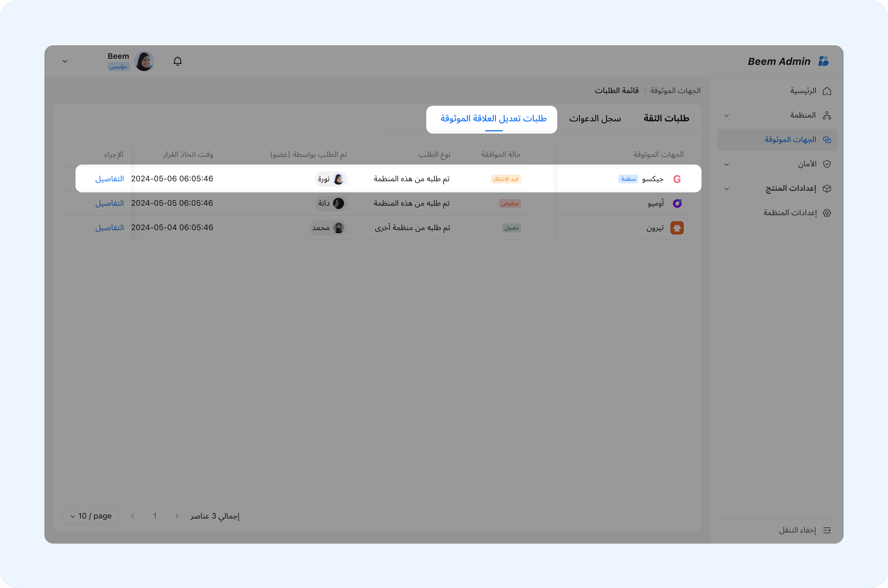Open التفاصيل link for جيكسو row
The image size is (888, 588).
pos(109,179)
